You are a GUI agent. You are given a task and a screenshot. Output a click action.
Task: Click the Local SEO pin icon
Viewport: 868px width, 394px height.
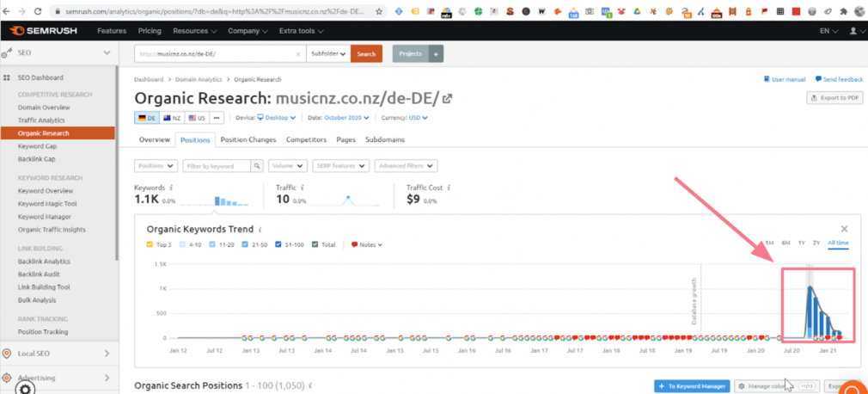pyautogui.click(x=7, y=354)
